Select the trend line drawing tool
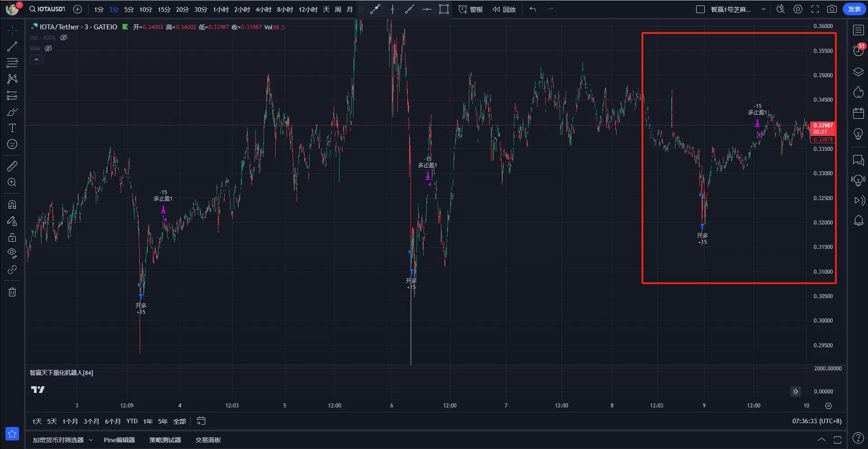The width and height of the screenshot is (868, 449). pos(12,47)
